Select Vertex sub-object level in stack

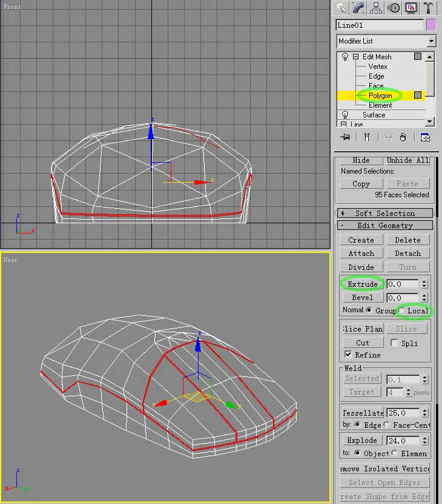click(x=378, y=67)
